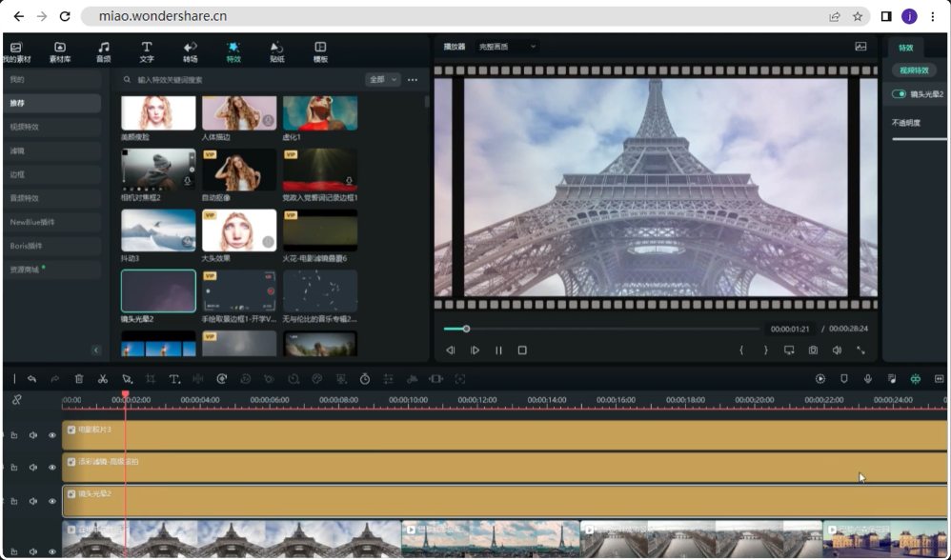Image resolution: width=951 pixels, height=560 pixels.
Task: Open the player scope view icon
Action: coord(860,47)
